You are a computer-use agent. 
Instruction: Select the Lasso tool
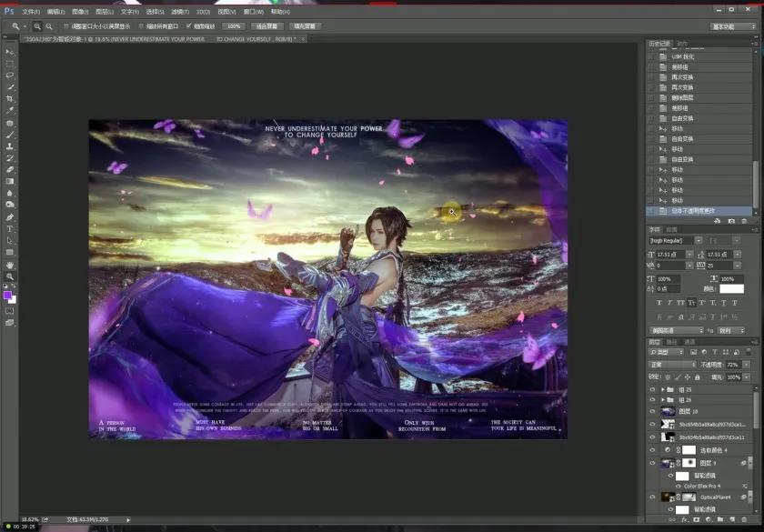pos(10,75)
